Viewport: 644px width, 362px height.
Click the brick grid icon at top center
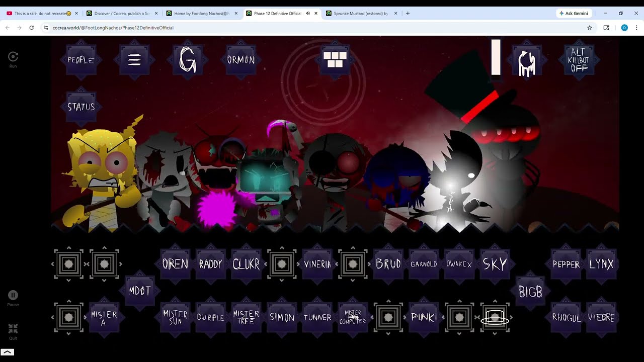click(335, 60)
